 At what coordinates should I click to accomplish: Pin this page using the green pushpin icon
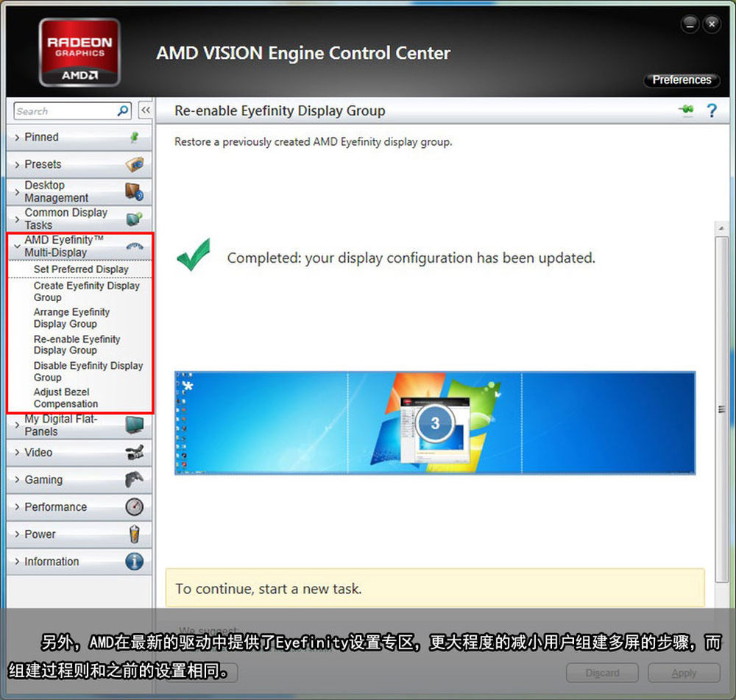tap(686, 110)
